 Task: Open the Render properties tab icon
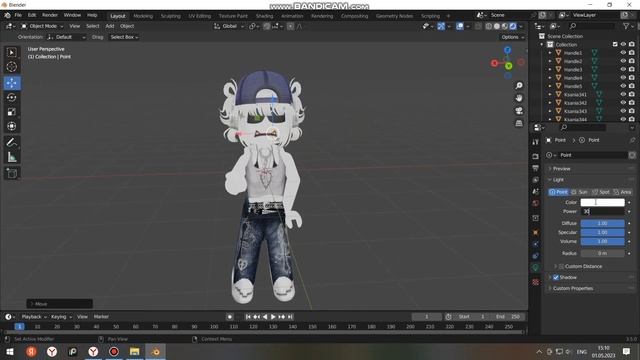pos(536,156)
